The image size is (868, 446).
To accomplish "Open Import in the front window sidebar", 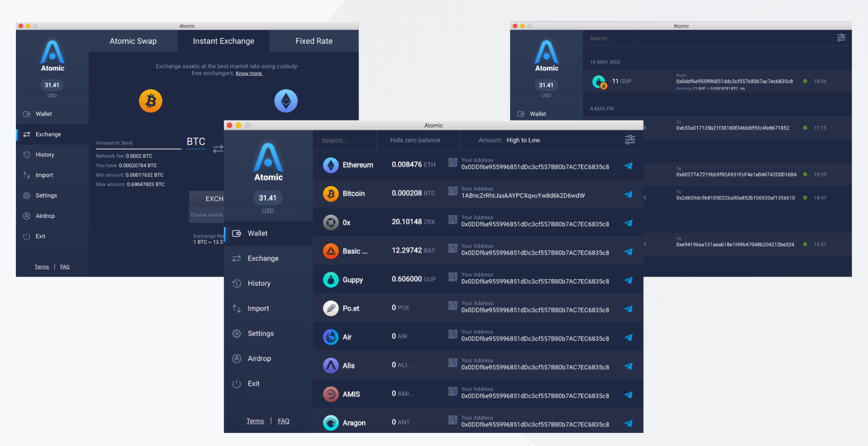I will pos(268,309).
